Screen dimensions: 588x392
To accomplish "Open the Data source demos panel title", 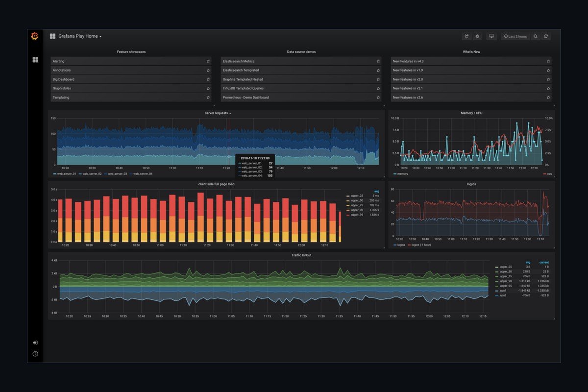I will (301, 51).
